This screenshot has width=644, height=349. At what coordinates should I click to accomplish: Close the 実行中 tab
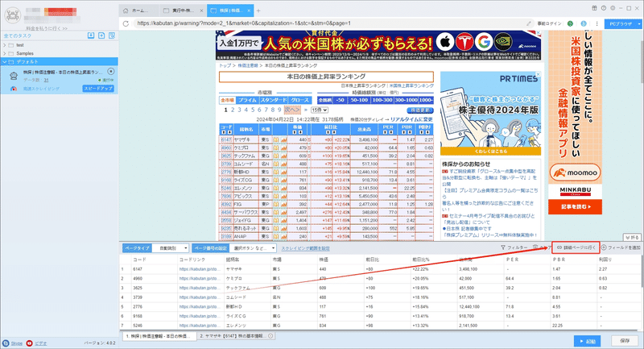pos(202,10)
